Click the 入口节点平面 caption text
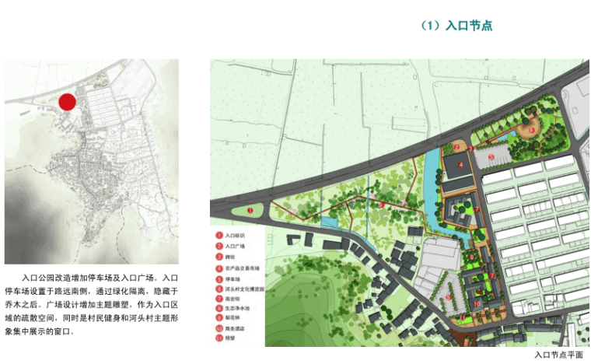The width and height of the screenshot is (591, 364). (558, 355)
